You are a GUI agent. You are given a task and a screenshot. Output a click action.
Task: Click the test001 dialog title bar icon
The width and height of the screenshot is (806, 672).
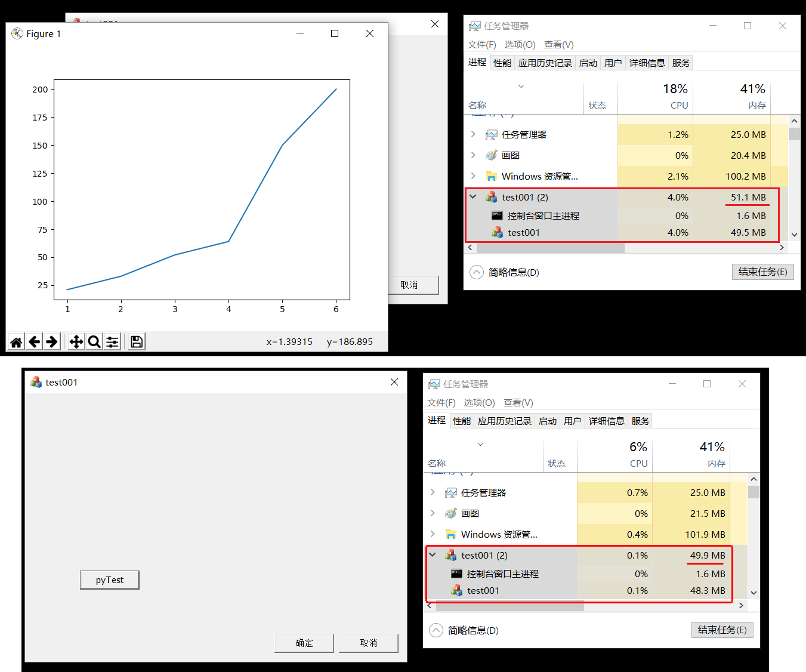36,382
